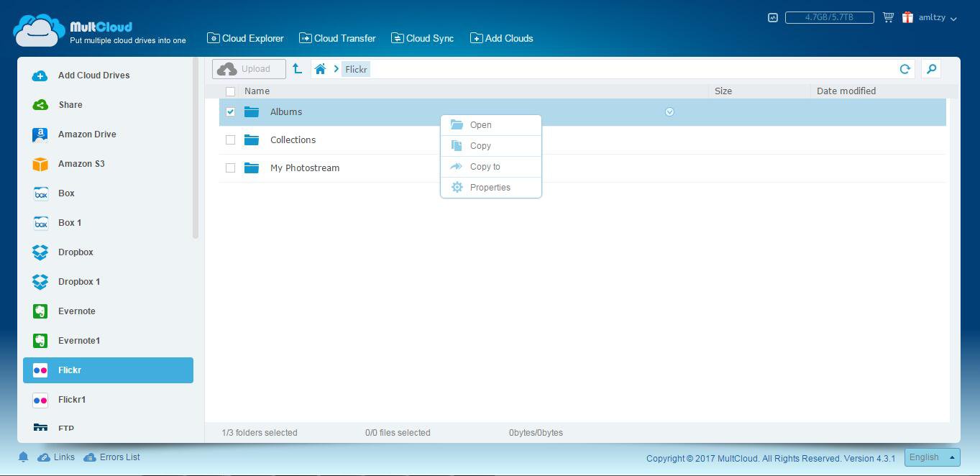Viewport: 980px width, 476px height.
Task: Sort by Date modified column header
Action: 846,91
